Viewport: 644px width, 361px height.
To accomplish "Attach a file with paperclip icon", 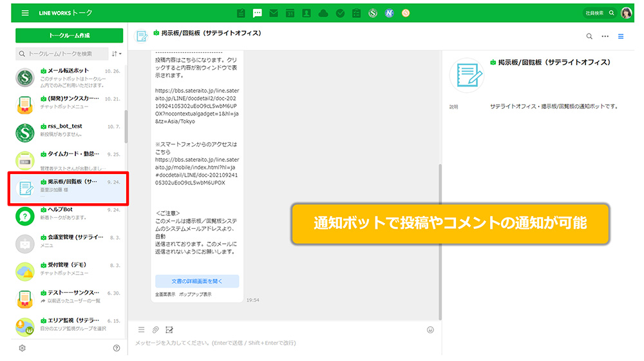I will (155, 330).
